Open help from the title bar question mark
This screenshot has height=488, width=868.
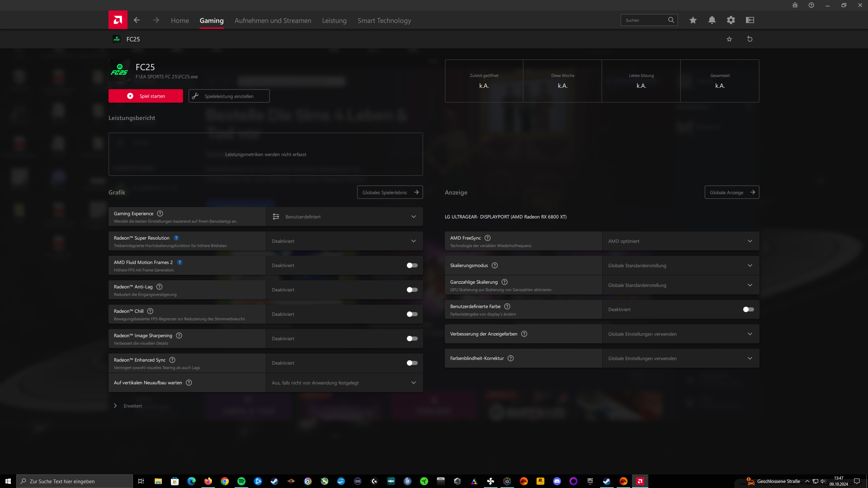click(811, 5)
